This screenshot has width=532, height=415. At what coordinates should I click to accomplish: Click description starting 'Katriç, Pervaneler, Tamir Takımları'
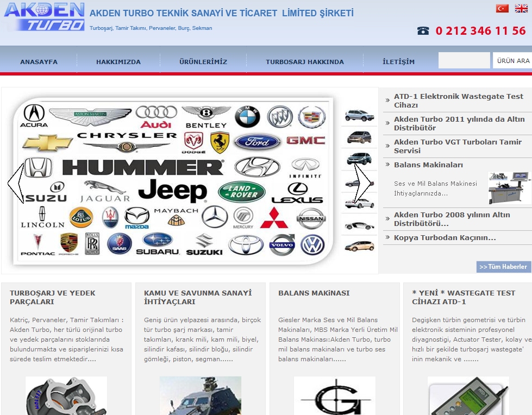point(66,339)
